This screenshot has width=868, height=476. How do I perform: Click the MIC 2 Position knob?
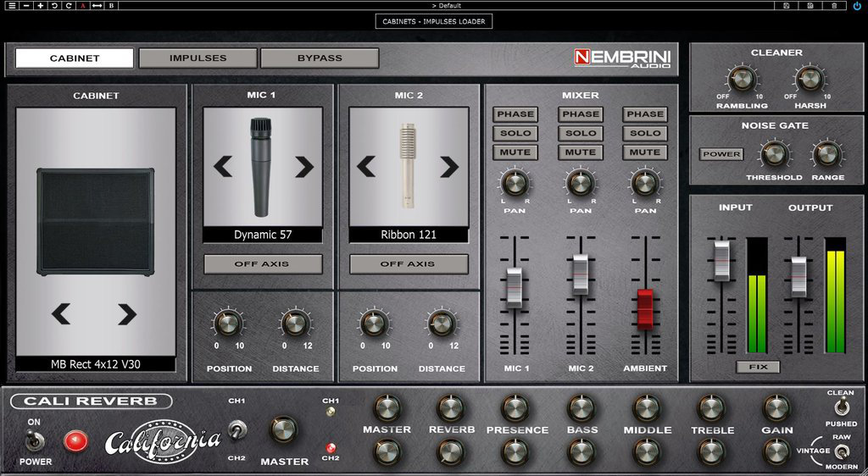click(x=374, y=324)
